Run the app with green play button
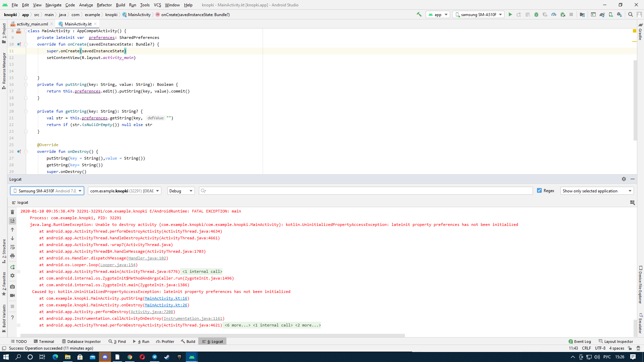The height and width of the screenshot is (362, 644). pos(510,14)
